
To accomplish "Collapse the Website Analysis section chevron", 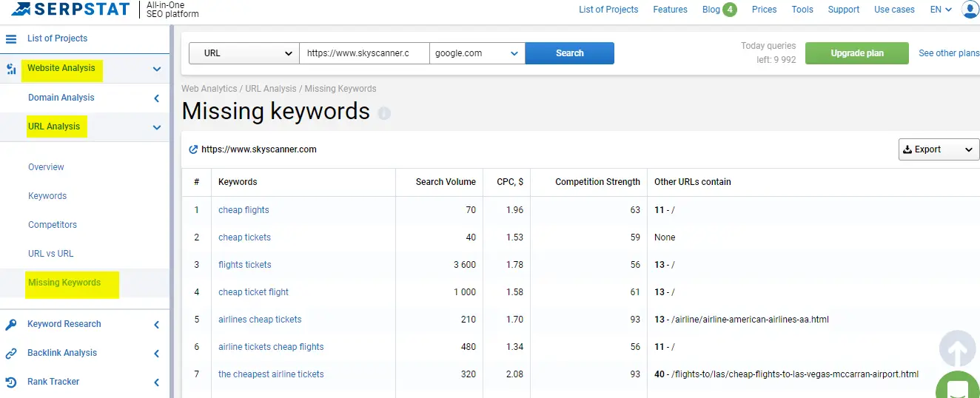I will 157,69.
